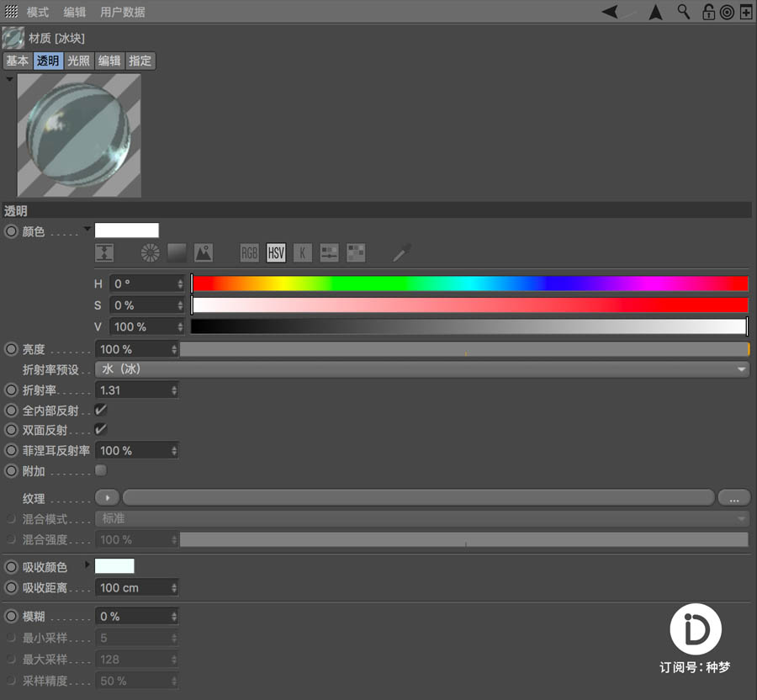Expand the 吸收颜色 color arrow
This screenshot has width=757, height=700.
[x=87, y=564]
